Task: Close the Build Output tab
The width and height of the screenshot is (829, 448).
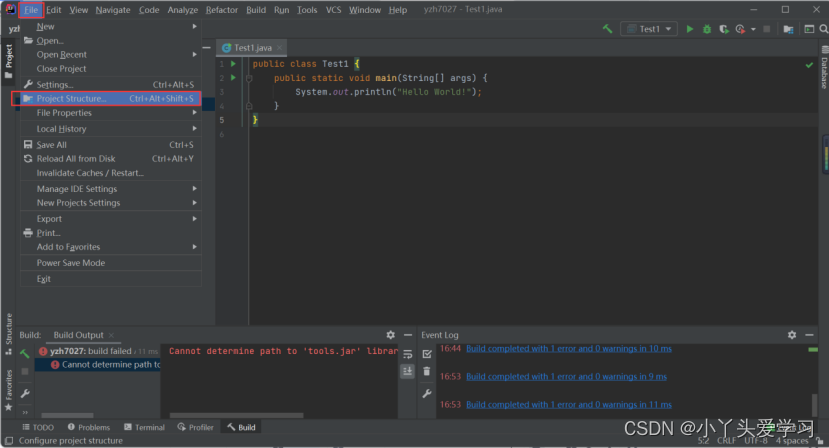Action: click(112, 335)
